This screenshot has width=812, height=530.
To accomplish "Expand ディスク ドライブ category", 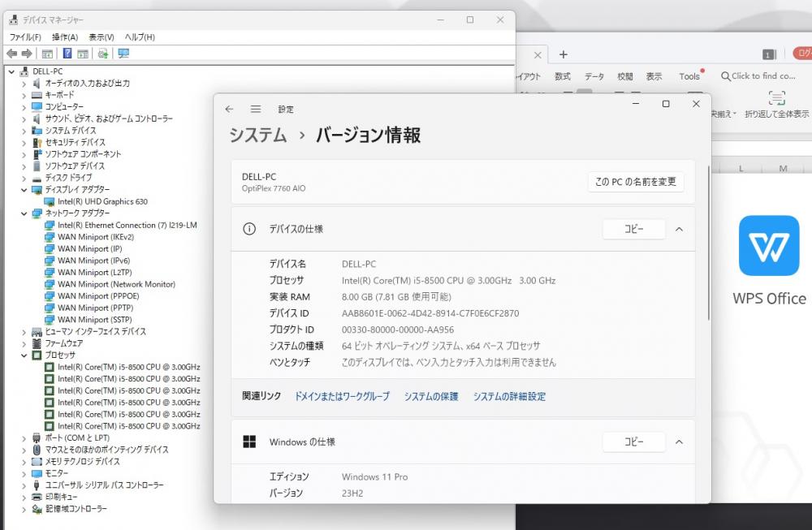I will [24, 178].
